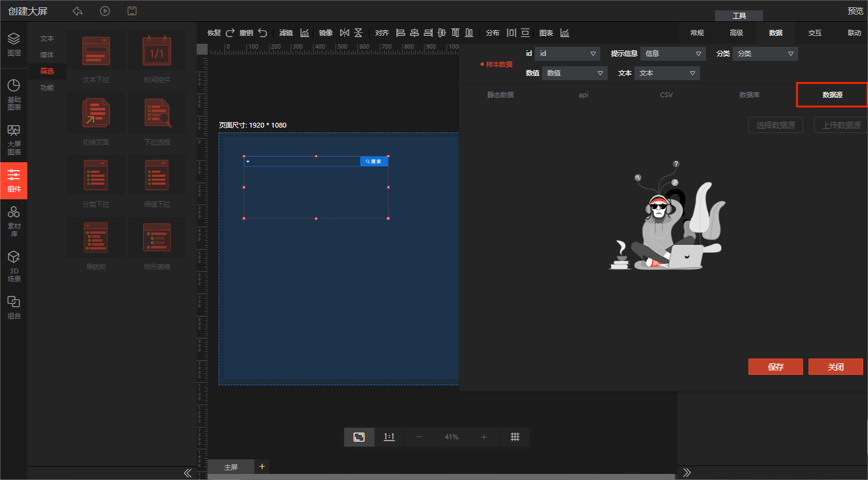868x480 pixels.
Task: Click the play preview circle icon
Action: click(x=105, y=11)
